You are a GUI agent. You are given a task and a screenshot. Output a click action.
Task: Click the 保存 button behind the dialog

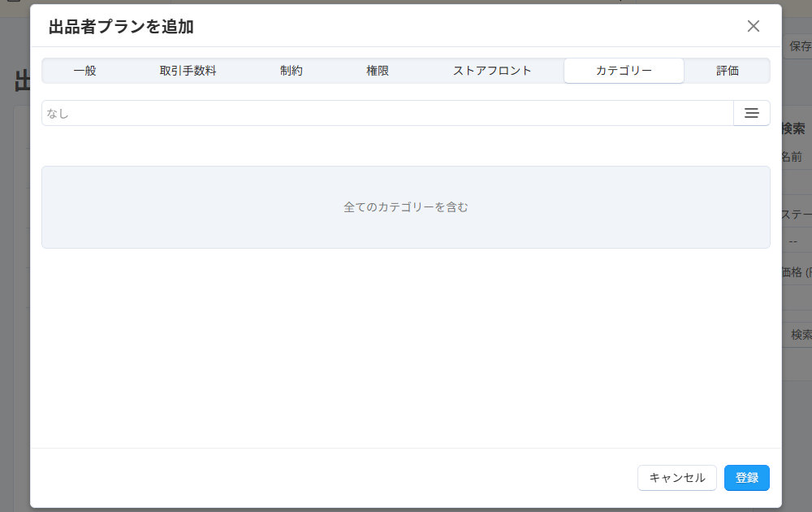coord(798,46)
